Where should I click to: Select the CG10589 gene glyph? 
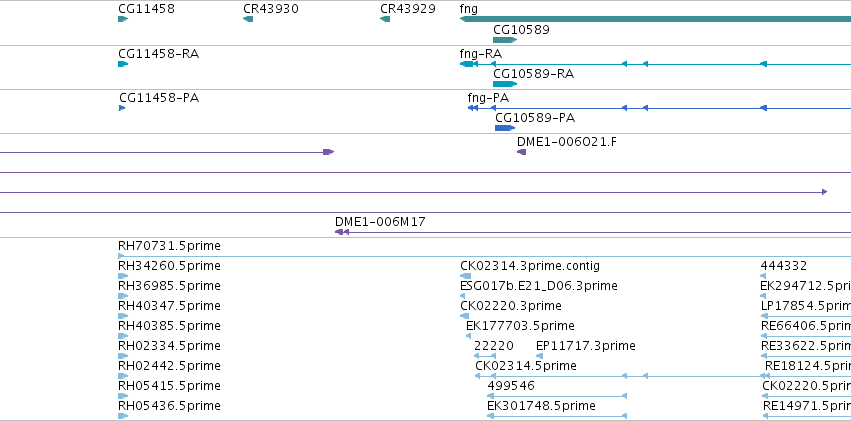click(505, 40)
